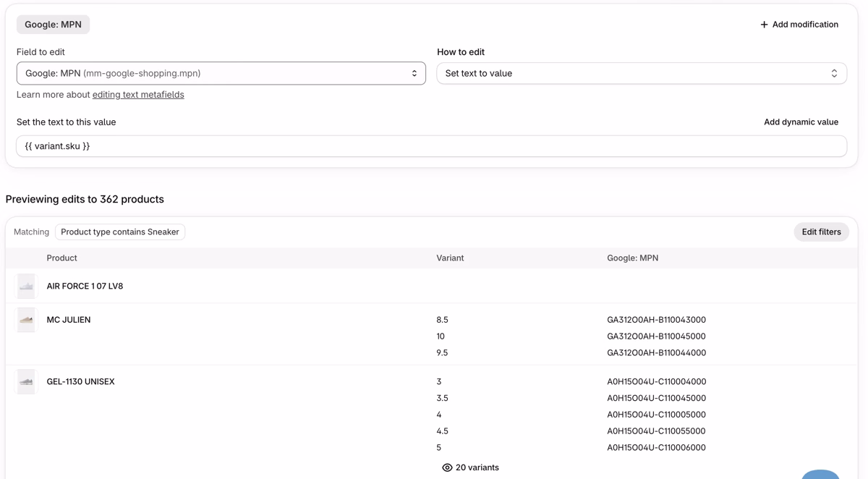
Task: Click the Matching label
Action: click(x=32, y=232)
